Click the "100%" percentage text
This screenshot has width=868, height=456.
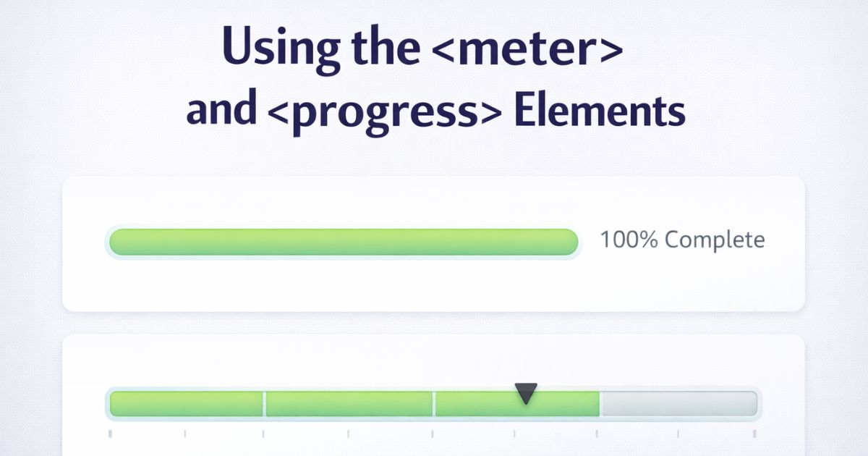point(629,240)
